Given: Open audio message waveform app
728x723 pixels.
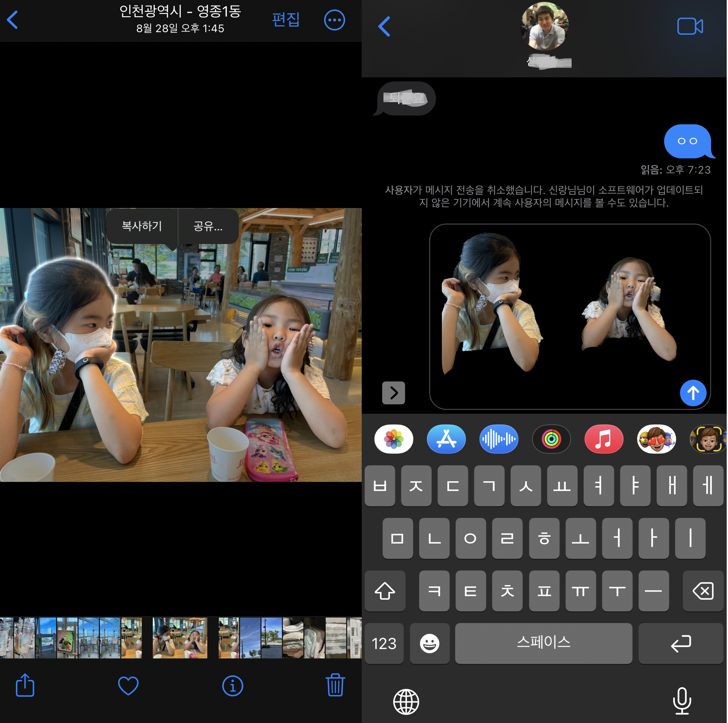Looking at the screenshot, I should point(499,439).
